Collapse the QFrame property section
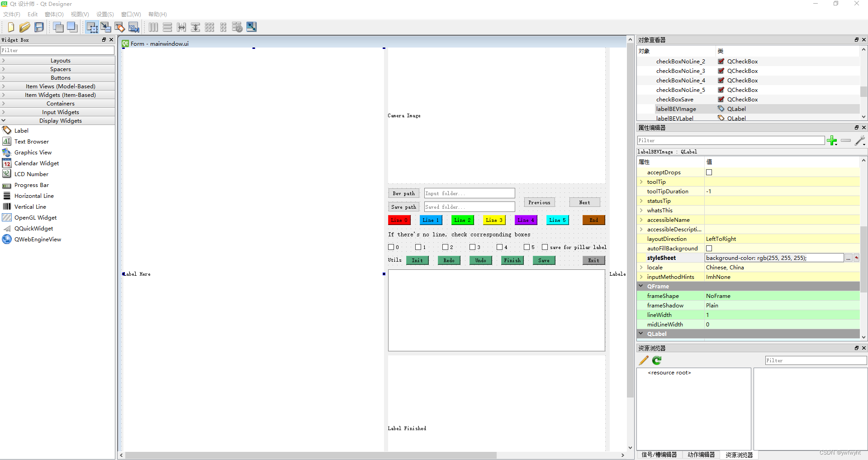Image resolution: width=868 pixels, height=460 pixels. (641, 286)
